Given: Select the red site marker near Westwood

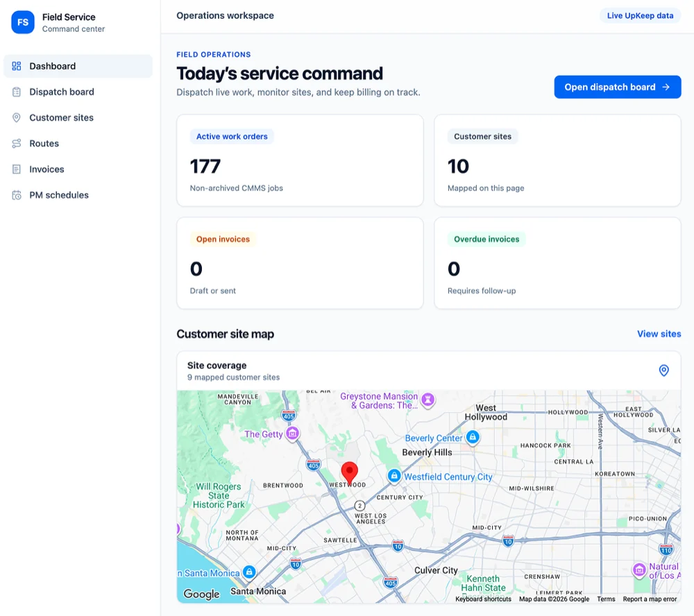Looking at the screenshot, I should (x=349, y=473).
